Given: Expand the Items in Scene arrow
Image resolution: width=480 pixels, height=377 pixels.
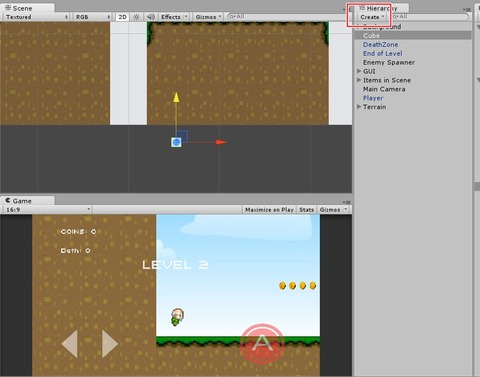Looking at the screenshot, I should click(x=359, y=80).
